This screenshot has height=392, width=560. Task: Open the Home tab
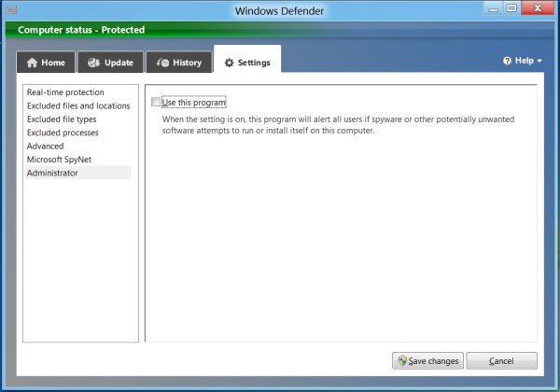point(46,63)
